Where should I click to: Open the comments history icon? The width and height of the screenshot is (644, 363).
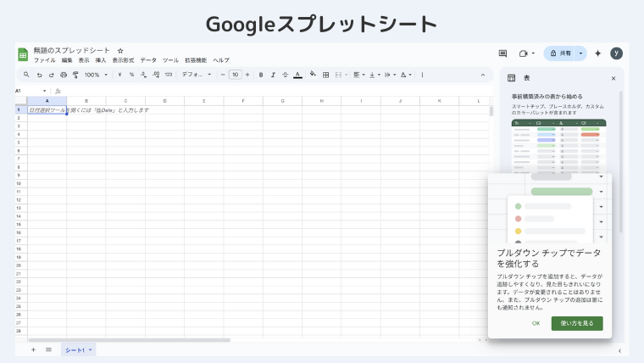click(x=502, y=53)
